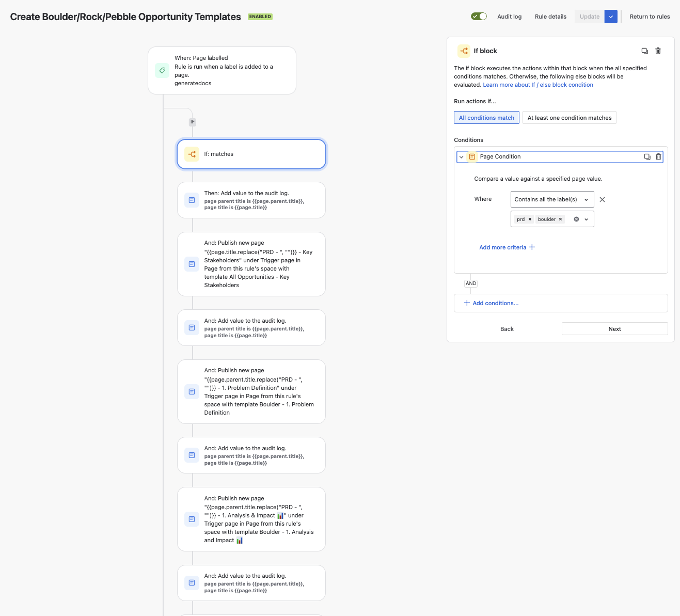Image resolution: width=680 pixels, height=616 pixels.
Task: Click icon of Analysis & Impact publish step
Action: pos(192,519)
